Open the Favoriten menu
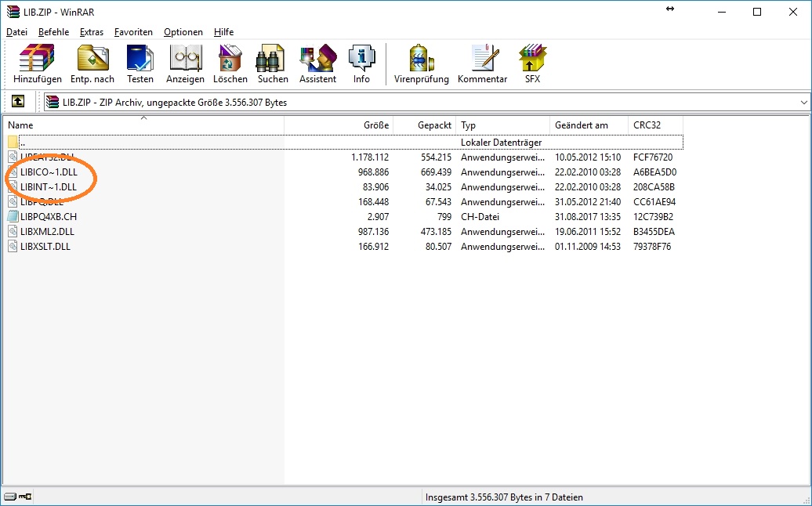The width and height of the screenshot is (812, 506). (x=133, y=32)
